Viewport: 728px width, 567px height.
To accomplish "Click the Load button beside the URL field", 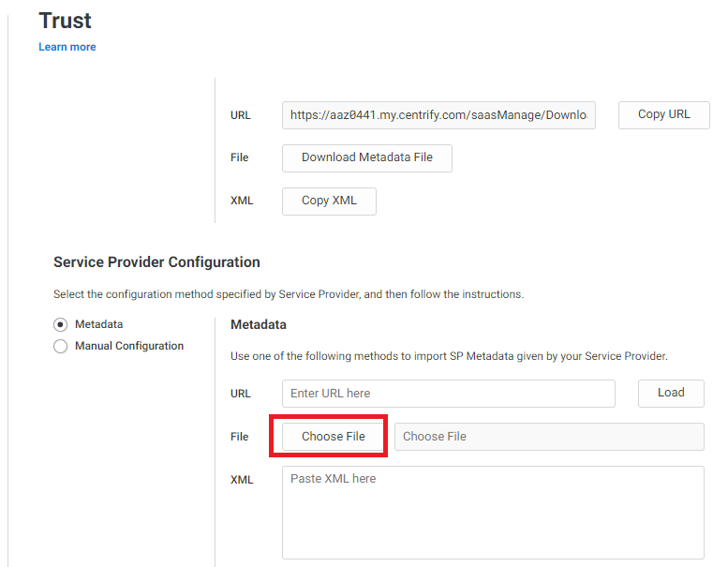I will 671,394.
